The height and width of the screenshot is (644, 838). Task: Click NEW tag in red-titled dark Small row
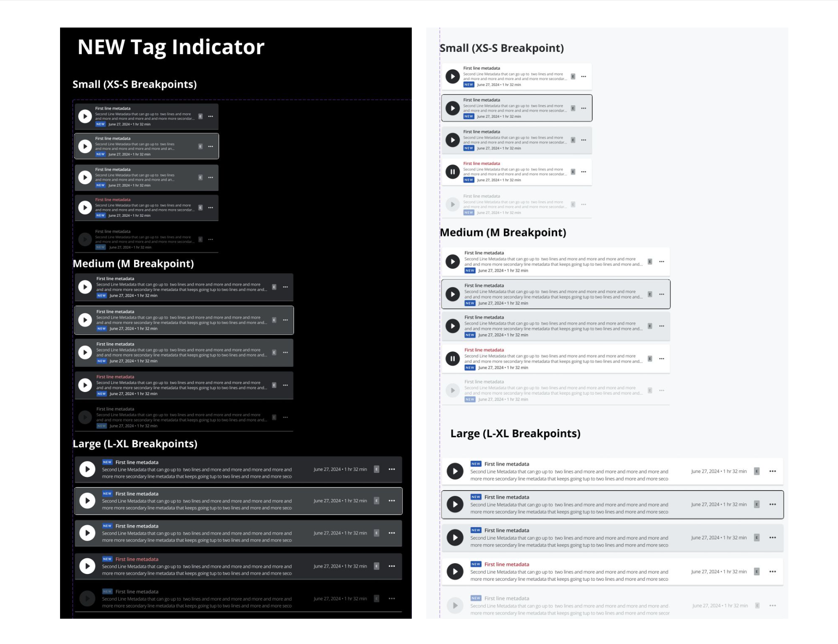(100, 215)
